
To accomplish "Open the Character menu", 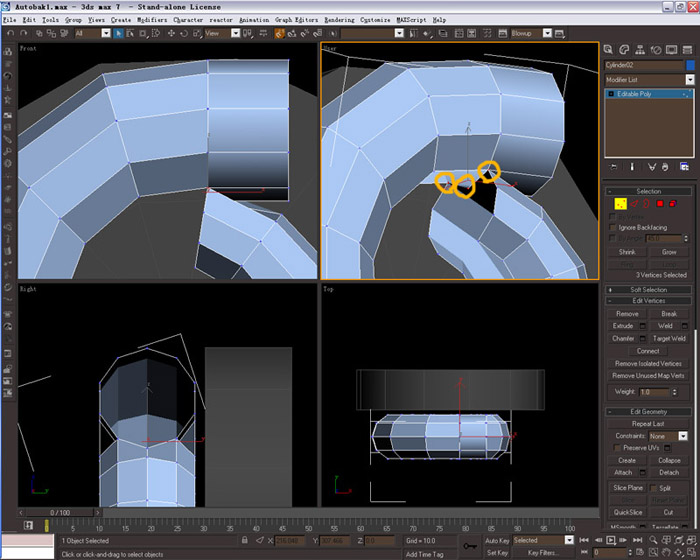I will point(188,20).
